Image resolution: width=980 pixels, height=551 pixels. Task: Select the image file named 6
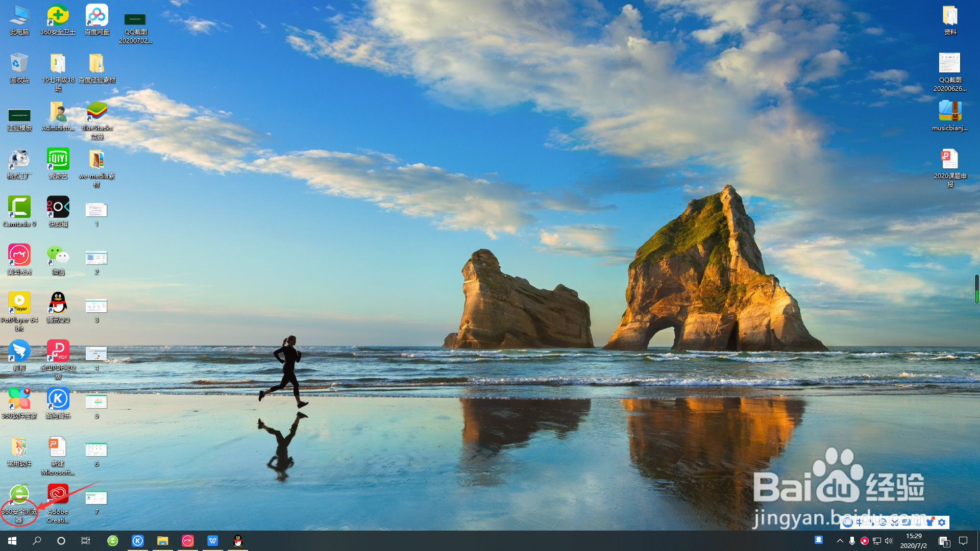pyautogui.click(x=96, y=455)
